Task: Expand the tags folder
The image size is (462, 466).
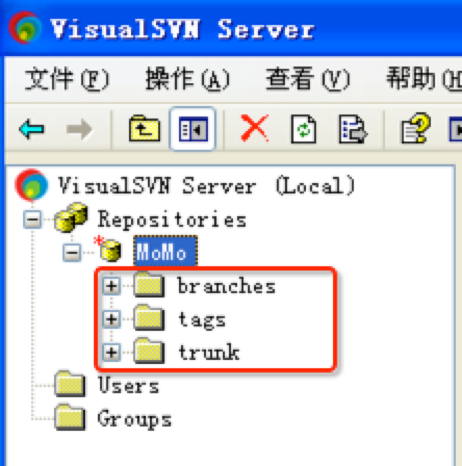Action: 111,319
